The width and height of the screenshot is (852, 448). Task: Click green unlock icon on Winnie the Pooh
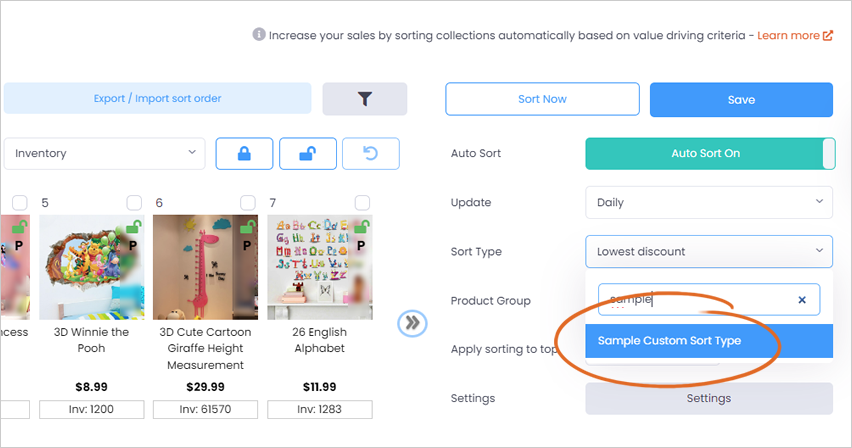tap(134, 226)
